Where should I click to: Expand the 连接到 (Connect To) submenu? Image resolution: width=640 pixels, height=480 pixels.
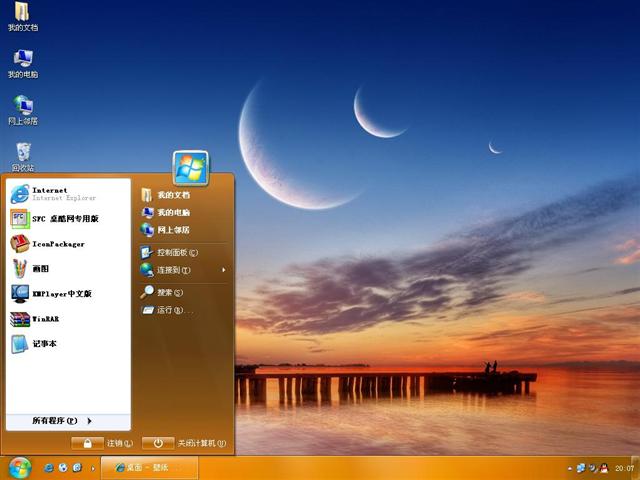173,270
